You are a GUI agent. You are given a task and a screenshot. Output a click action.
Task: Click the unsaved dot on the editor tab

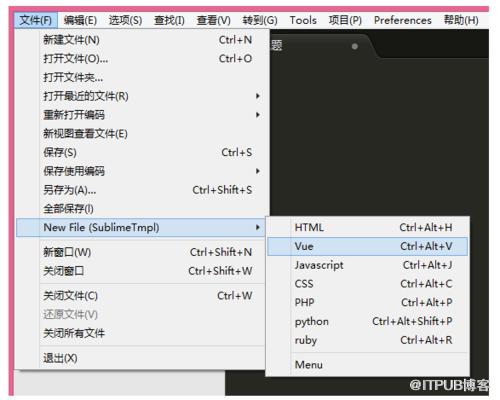(355, 46)
